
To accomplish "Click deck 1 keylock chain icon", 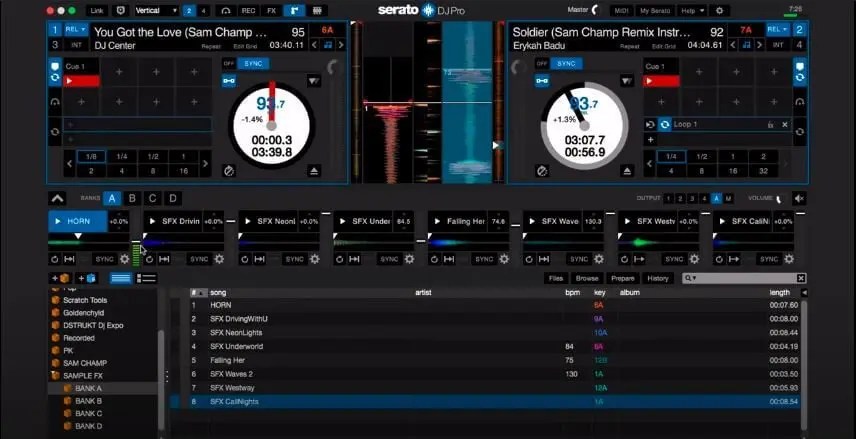I will 229,81.
